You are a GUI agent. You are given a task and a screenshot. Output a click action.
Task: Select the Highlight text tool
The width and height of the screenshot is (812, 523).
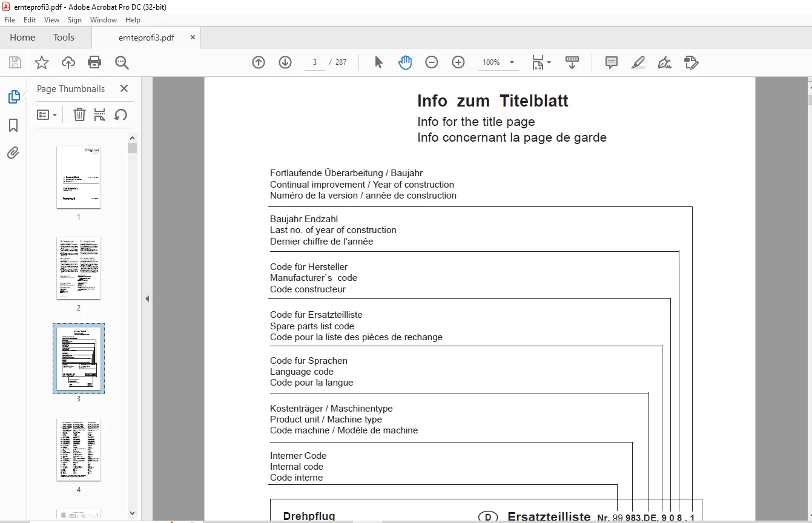pos(638,62)
